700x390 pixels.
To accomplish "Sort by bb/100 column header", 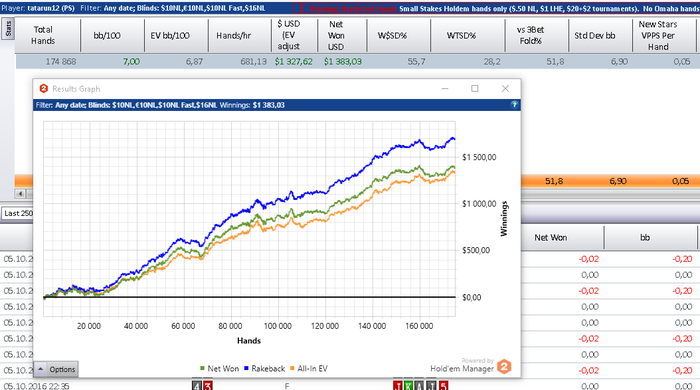I will (x=112, y=35).
